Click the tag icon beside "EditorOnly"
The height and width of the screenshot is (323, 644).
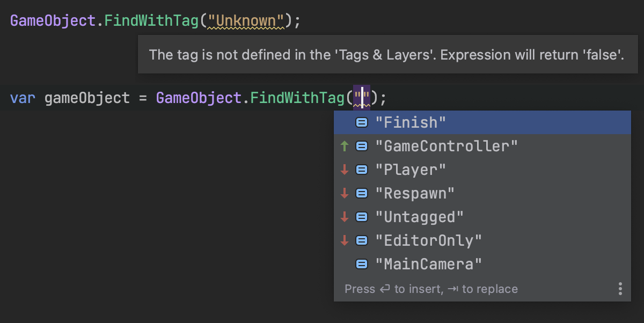coord(362,240)
